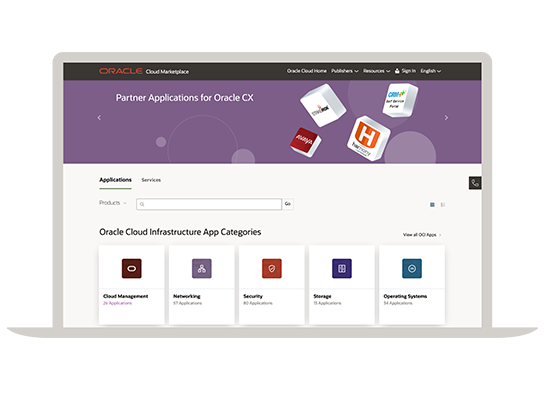Click applications count under Networking

187,303
